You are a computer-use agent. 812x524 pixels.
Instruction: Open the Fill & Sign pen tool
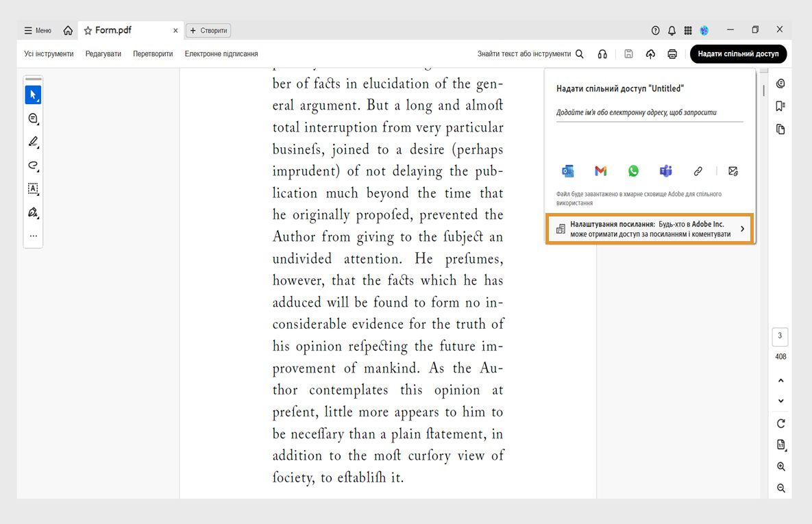33,212
